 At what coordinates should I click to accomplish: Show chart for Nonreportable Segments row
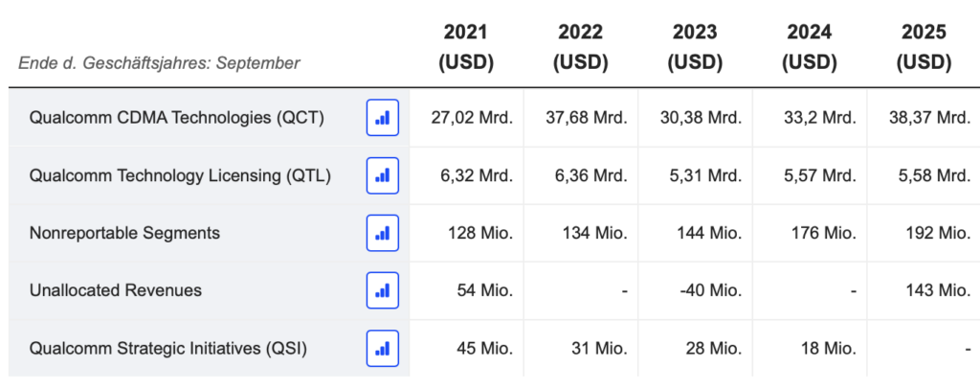tap(383, 233)
